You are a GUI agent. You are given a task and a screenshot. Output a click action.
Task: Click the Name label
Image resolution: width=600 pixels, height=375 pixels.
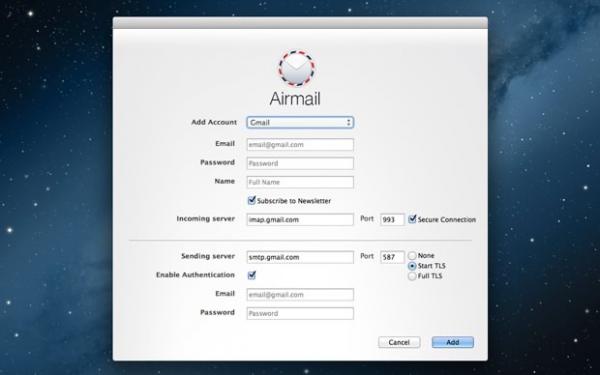tap(225, 181)
